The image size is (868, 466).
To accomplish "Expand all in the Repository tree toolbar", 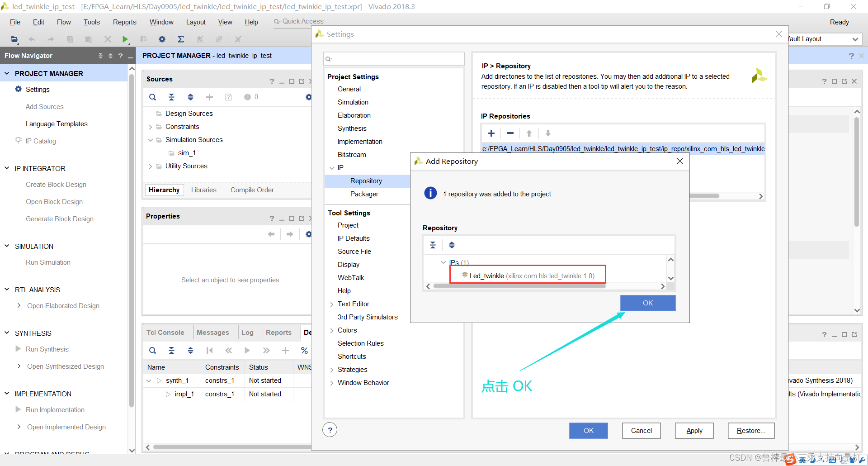I will point(452,245).
